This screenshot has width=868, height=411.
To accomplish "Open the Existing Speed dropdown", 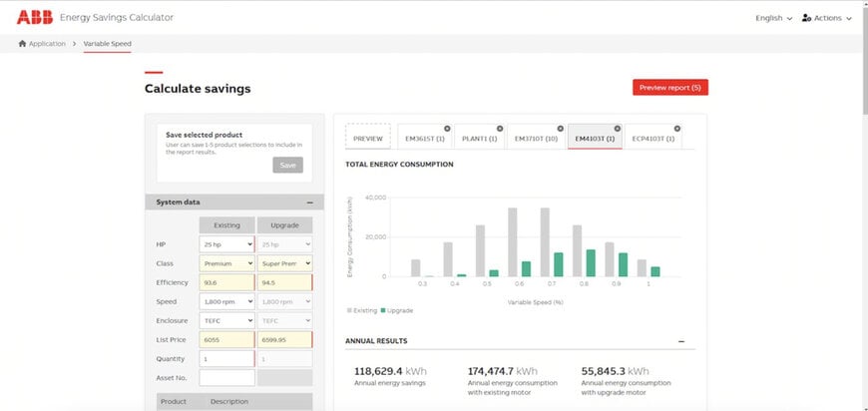I will tap(226, 301).
